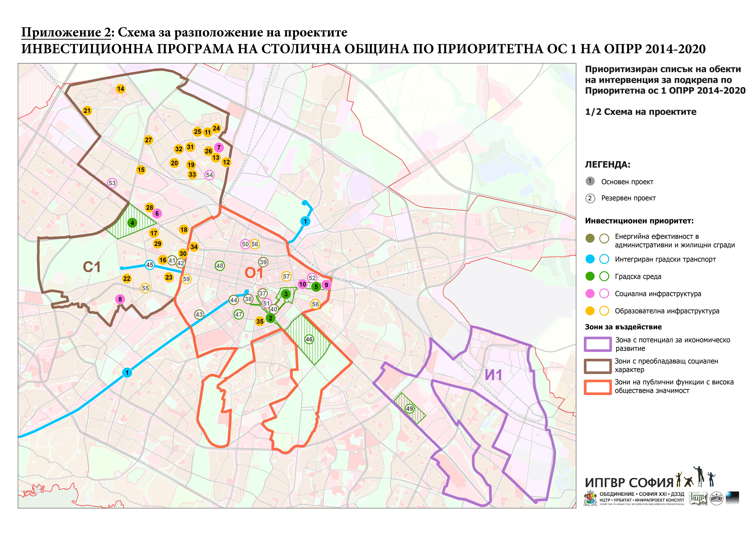756x535 pixels.
Task: Click the purple economic development zone swatch
Action: tap(598, 344)
